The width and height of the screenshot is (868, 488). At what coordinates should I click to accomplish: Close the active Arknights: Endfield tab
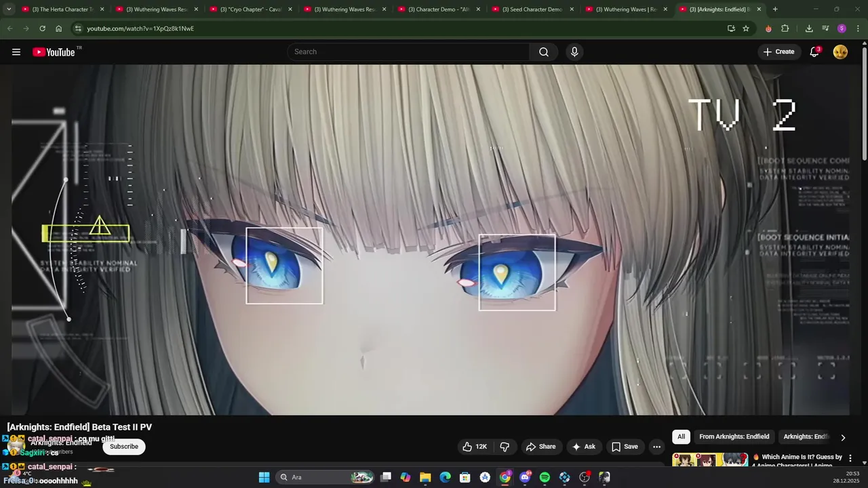[759, 9]
